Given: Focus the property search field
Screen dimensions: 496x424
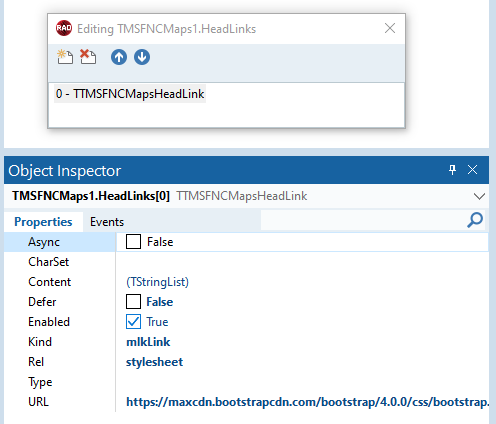Looking at the screenshot, I should (363, 220).
